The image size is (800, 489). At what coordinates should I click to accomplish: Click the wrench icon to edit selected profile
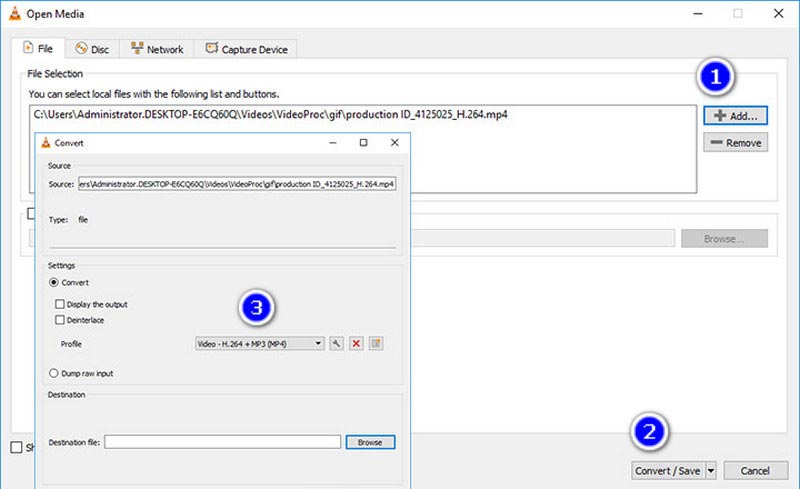pyautogui.click(x=337, y=343)
